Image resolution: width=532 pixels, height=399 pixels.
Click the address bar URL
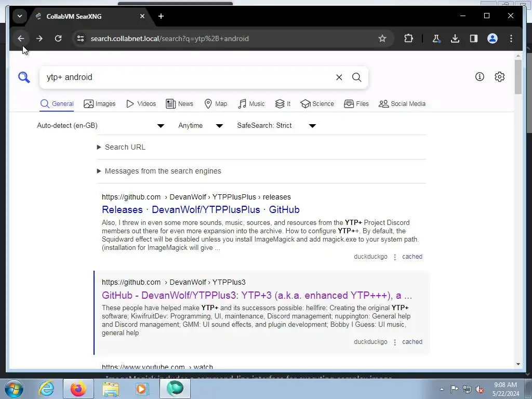tap(170, 38)
